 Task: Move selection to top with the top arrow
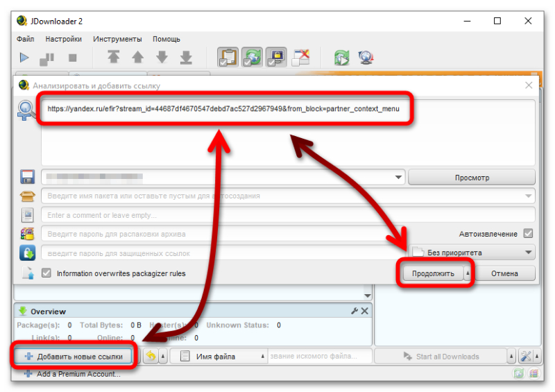pyautogui.click(x=114, y=57)
